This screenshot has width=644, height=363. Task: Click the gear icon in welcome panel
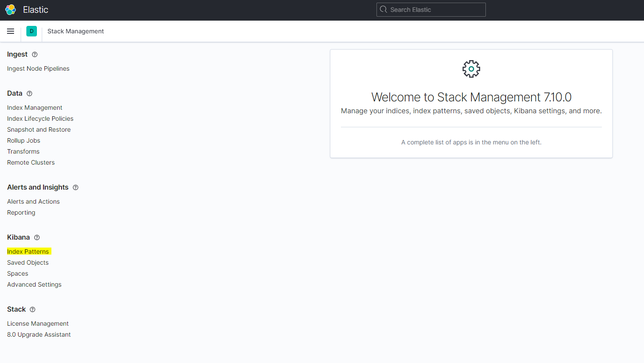[x=471, y=69]
